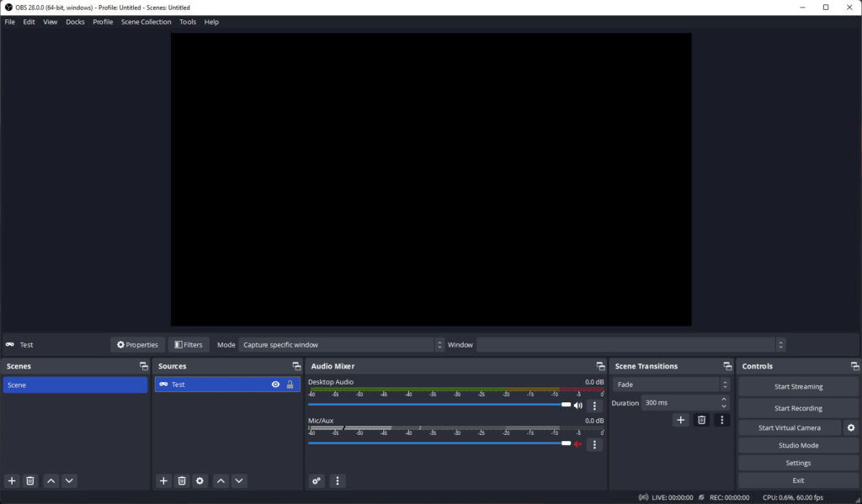Open Filters in source toolbar
This screenshot has width=862, height=504.
[x=189, y=345]
